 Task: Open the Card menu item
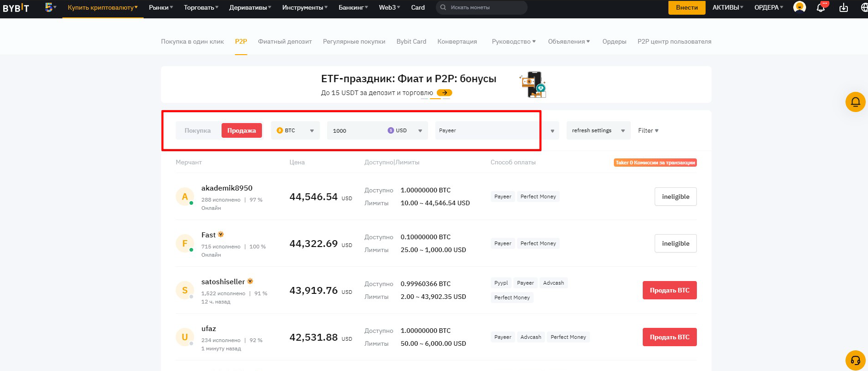(x=418, y=7)
